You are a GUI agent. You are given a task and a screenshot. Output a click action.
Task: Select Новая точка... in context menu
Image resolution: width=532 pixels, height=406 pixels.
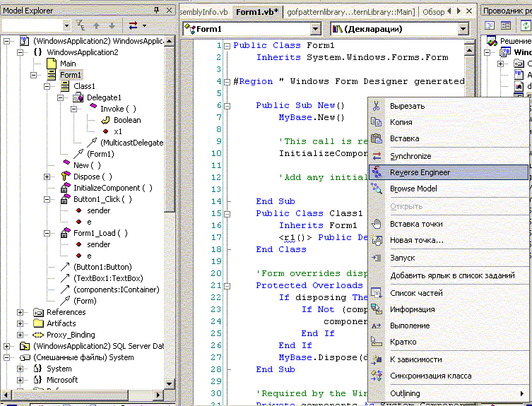point(448,240)
